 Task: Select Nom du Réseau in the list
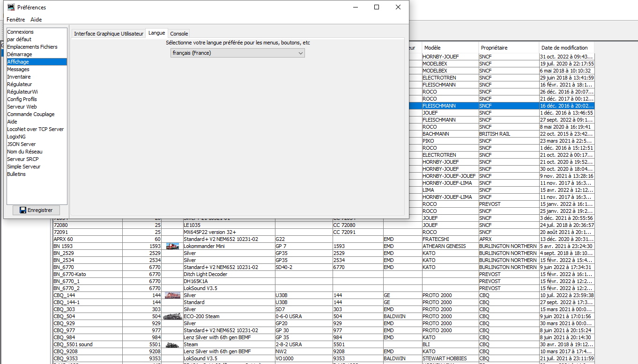click(x=37, y=152)
